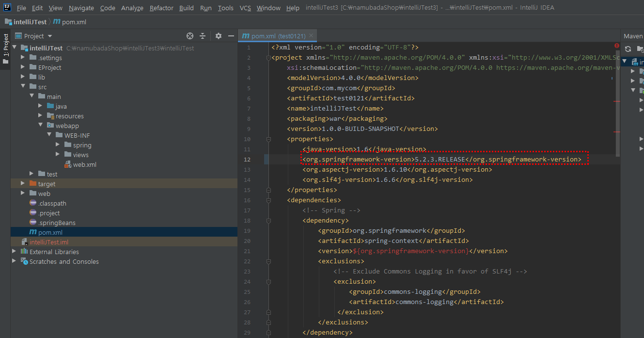Open the File menu
The height and width of the screenshot is (338, 644).
pyautogui.click(x=21, y=8)
